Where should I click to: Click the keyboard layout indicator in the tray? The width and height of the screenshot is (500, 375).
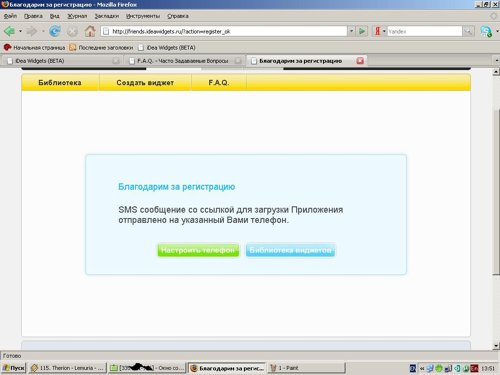(413, 368)
